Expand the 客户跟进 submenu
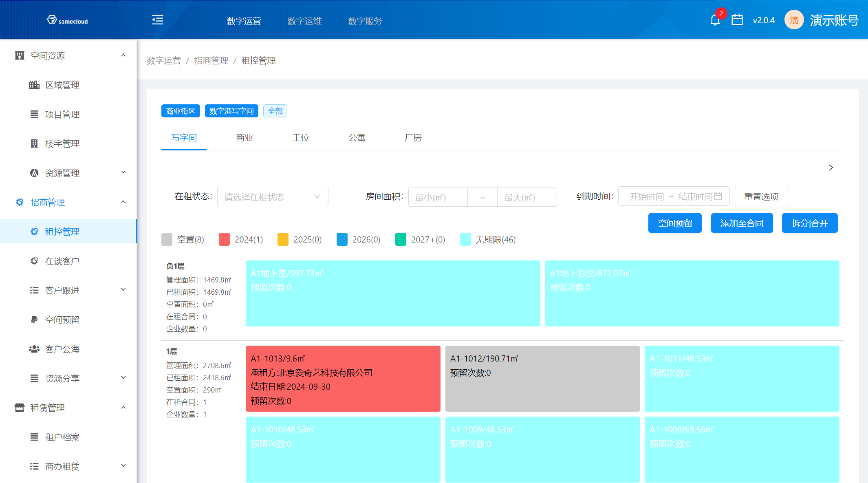Image resolution: width=868 pixels, height=483 pixels. (x=123, y=290)
